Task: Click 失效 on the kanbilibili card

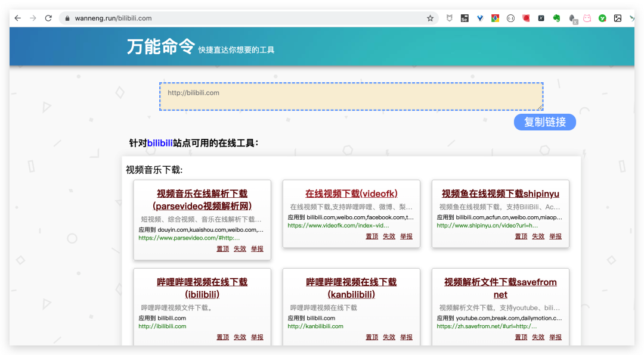Action: point(389,337)
